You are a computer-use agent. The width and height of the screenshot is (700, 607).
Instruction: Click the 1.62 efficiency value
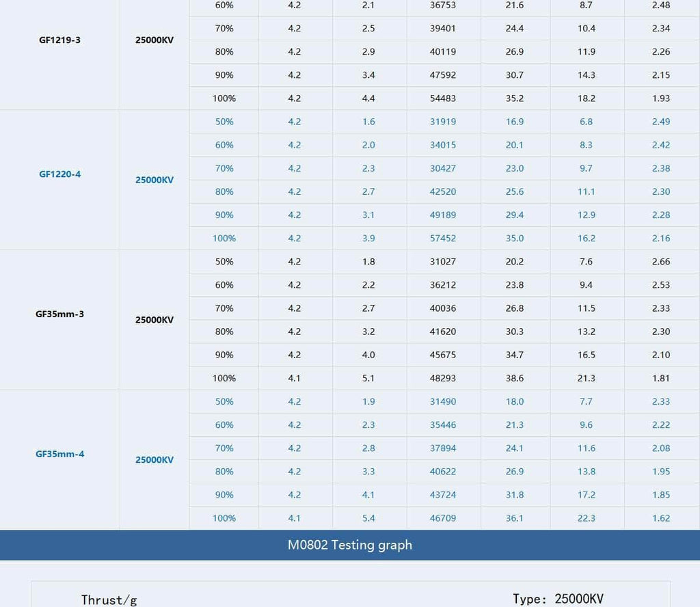661,518
